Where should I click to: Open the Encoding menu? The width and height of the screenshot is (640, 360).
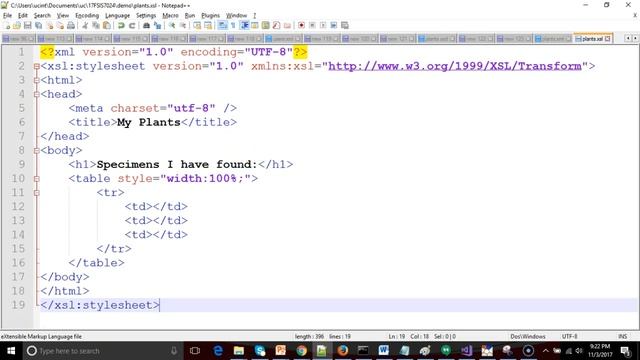[x=87, y=16]
